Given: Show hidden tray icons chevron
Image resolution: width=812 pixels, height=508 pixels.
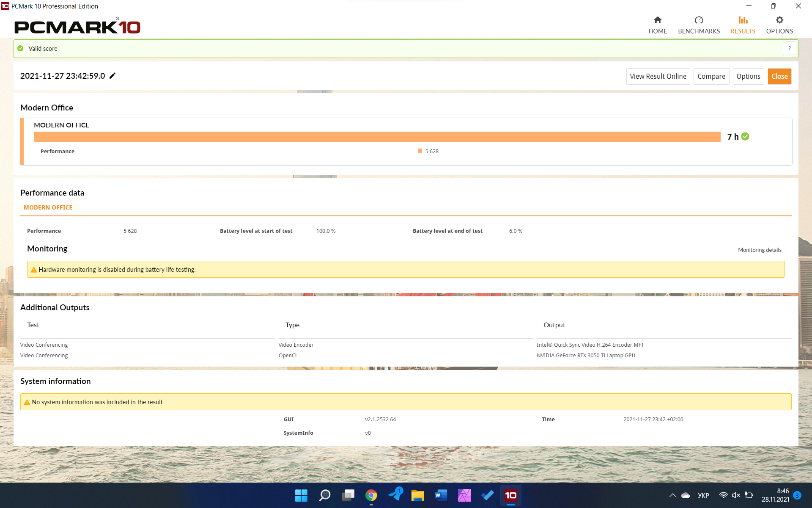Looking at the screenshot, I should (x=672, y=495).
